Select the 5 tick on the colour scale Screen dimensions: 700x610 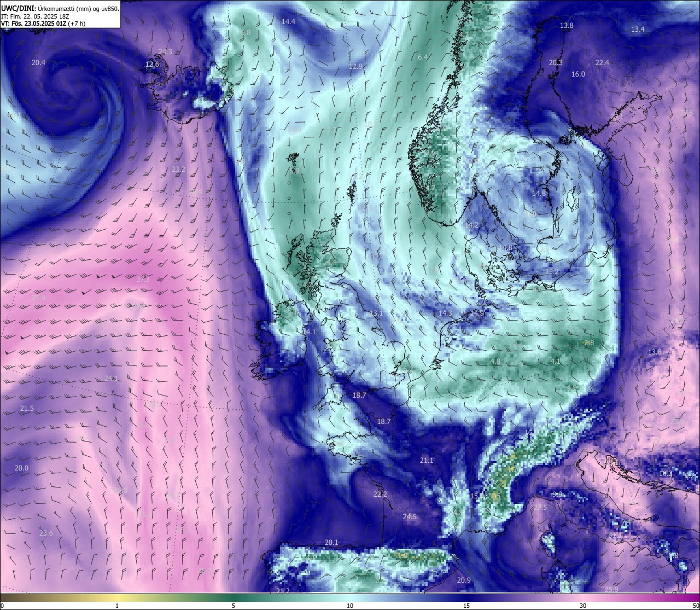(x=234, y=606)
